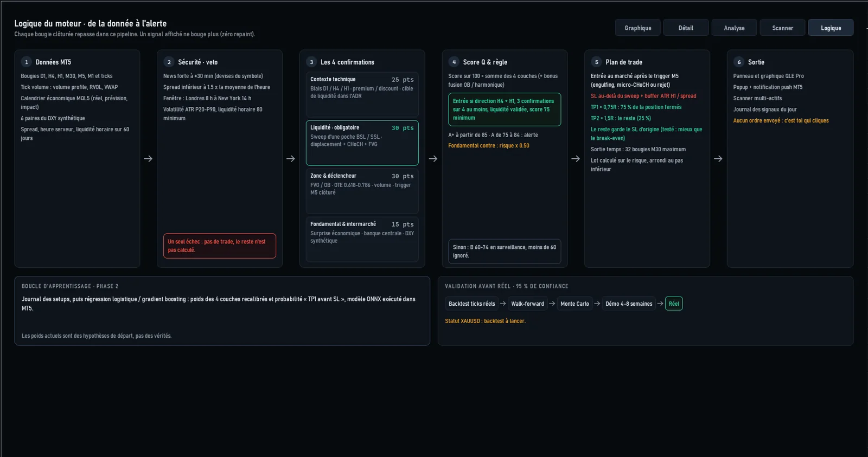Image resolution: width=868 pixels, height=457 pixels.
Task: Select the Liquidité · obligatoire 30 pts card
Action: [x=362, y=143]
